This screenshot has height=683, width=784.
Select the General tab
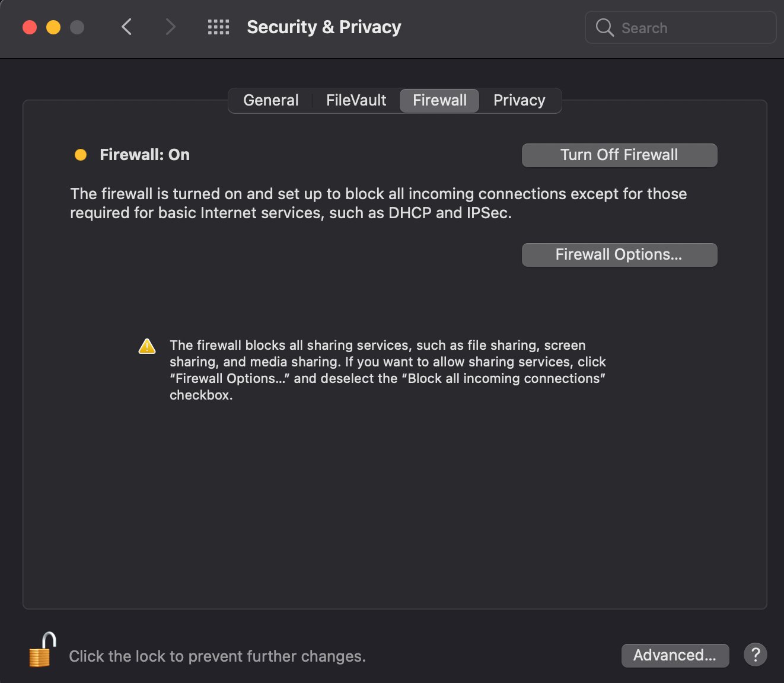click(x=270, y=100)
